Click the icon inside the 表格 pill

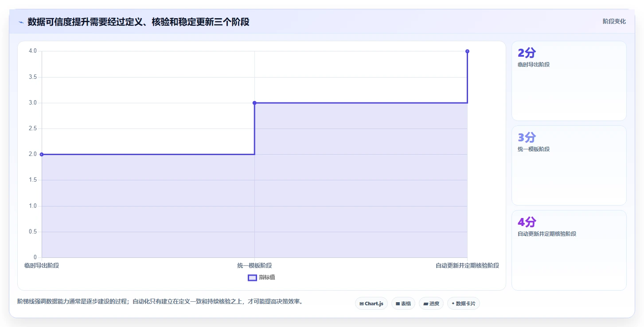coord(398,304)
